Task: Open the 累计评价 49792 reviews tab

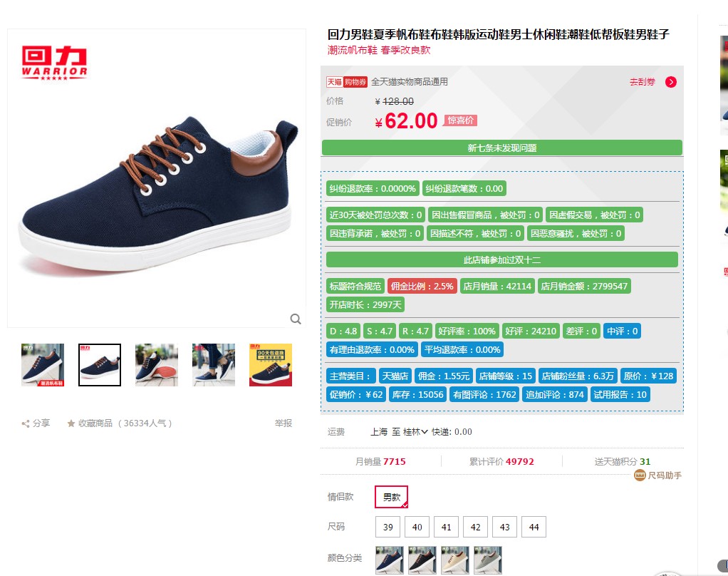Action: point(501,462)
